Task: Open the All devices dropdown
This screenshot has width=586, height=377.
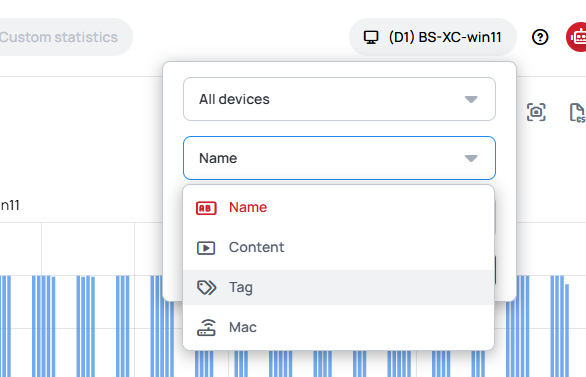Action: coord(339,99)
